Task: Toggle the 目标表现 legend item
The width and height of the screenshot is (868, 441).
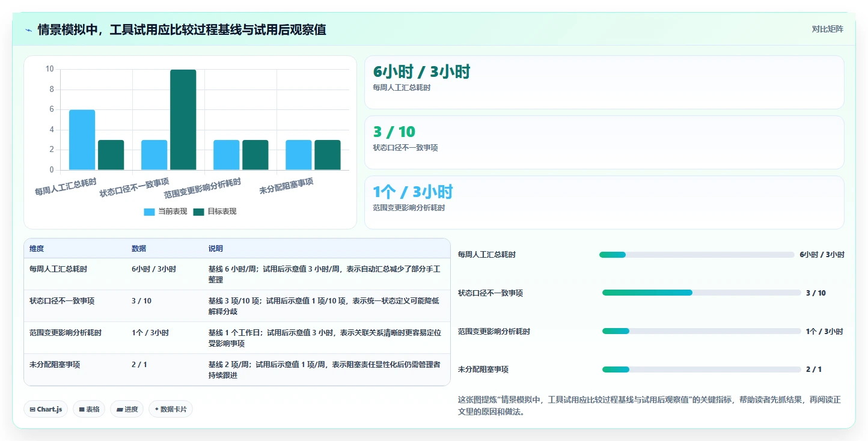Action: point(215,211)
